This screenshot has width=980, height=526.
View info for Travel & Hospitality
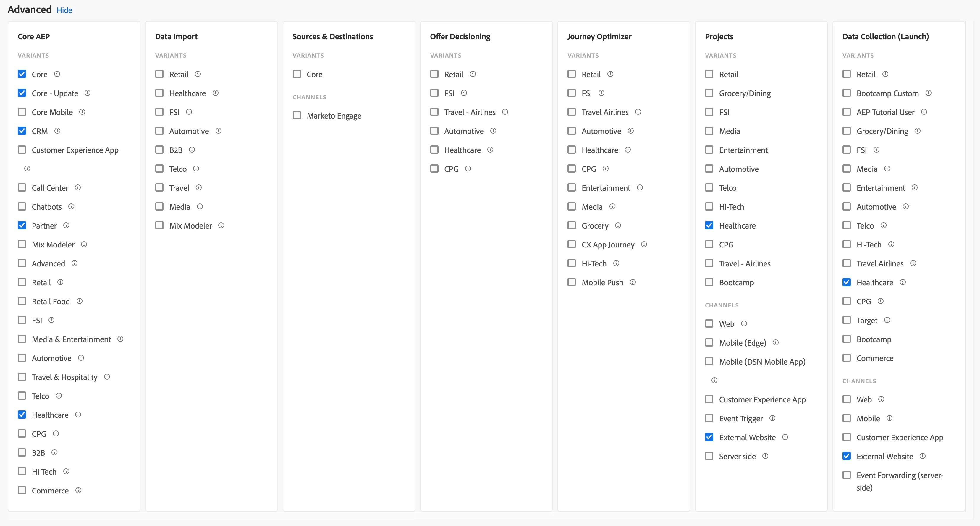point(107,376)
